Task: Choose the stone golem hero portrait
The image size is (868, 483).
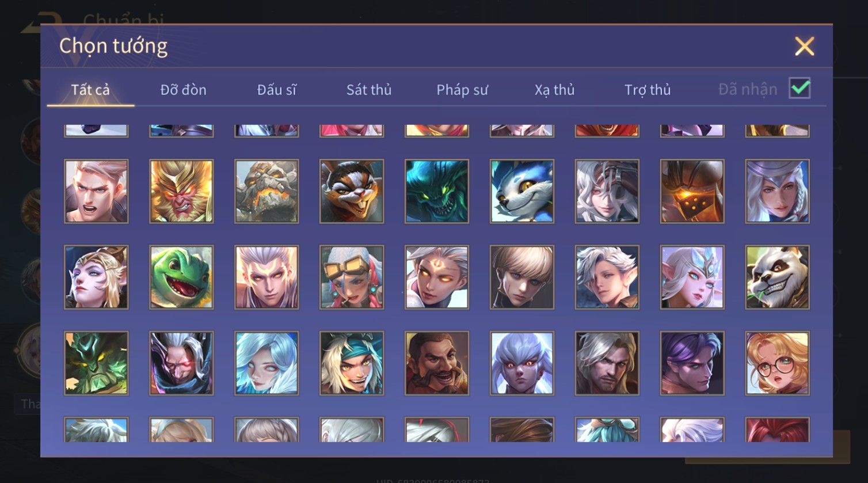Action: (267, 191)
